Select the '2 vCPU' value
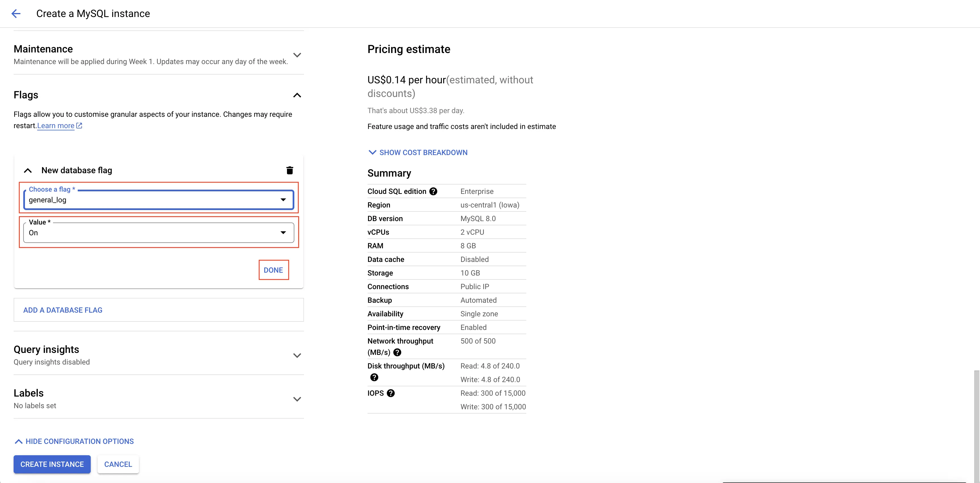980x483 pixels. tap(472, 232)
